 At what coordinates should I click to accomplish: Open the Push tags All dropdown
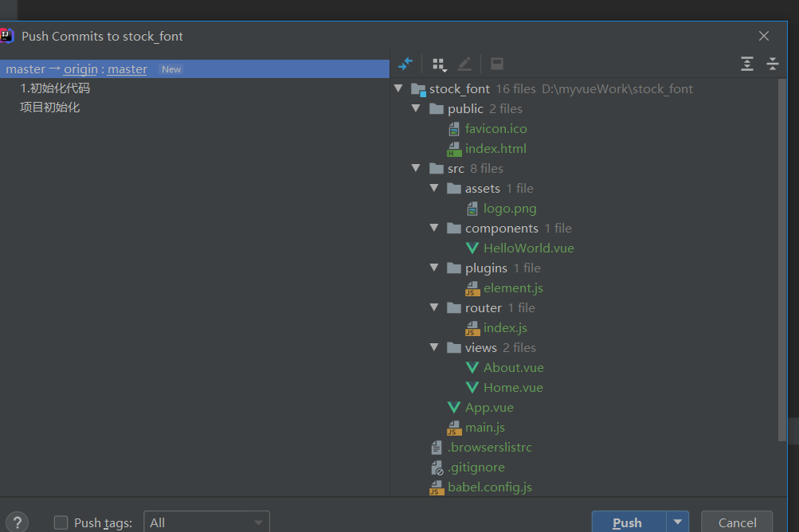pos(206,522)
